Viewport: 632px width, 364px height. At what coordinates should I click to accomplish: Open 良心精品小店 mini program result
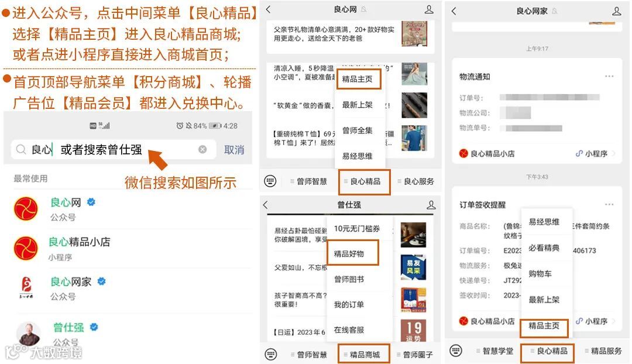tap(129, 249)
